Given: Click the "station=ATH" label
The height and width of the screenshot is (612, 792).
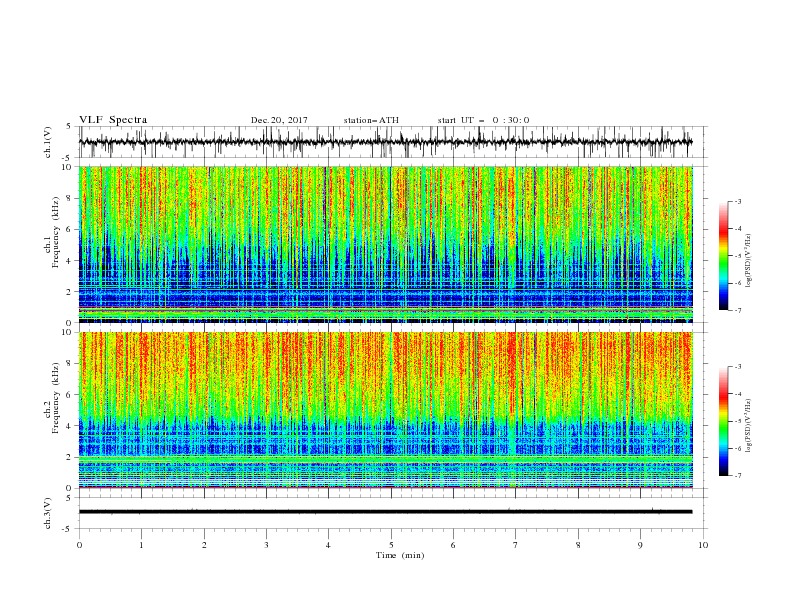Looking at the screenshot, I should [x=371, y=120].
